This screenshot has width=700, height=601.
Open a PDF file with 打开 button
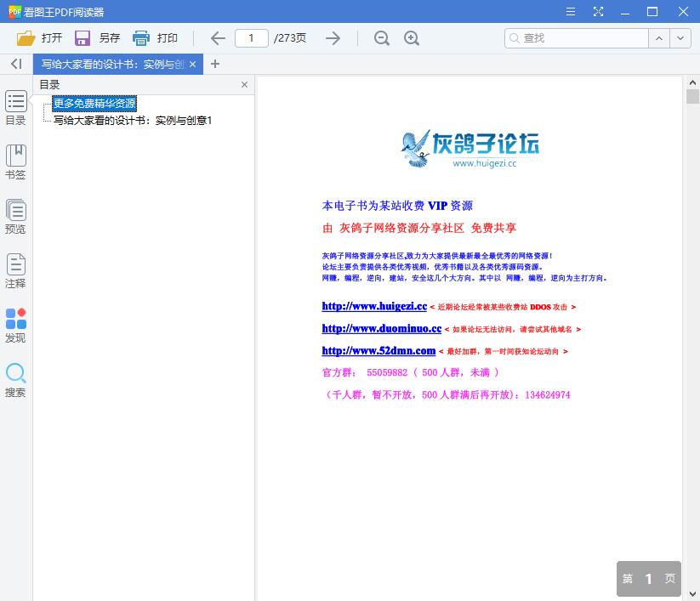[x=39, y=38]
